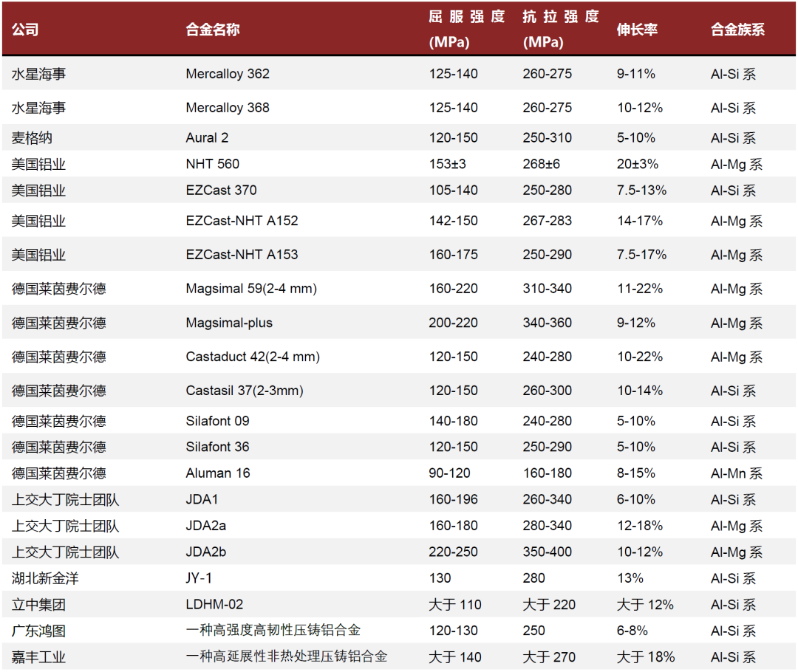Screen dimensions: 798x672
Task: Click the 湖北新金洋 company cell
Action: (45, 578)
